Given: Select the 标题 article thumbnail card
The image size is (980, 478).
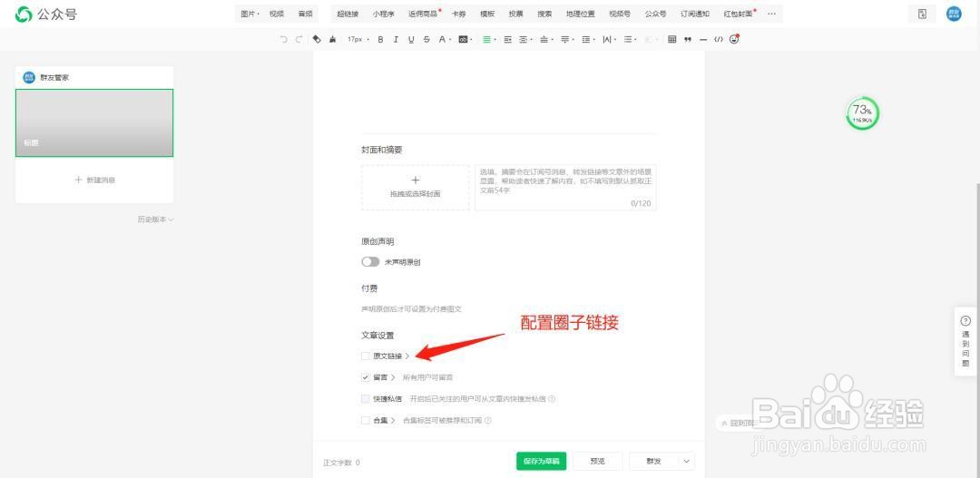Looking at the screenshot, I should [94, 122].
